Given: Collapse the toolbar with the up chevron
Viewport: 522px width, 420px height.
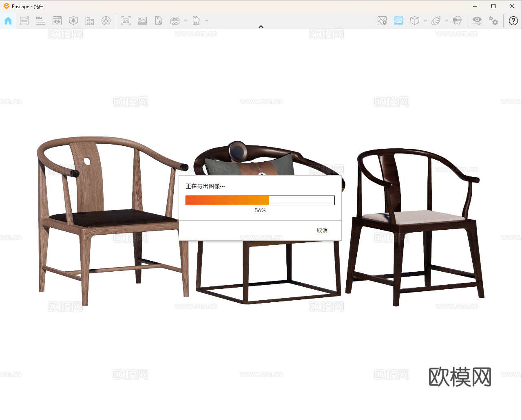Looking at the screenshot, I should click(261, 27).
